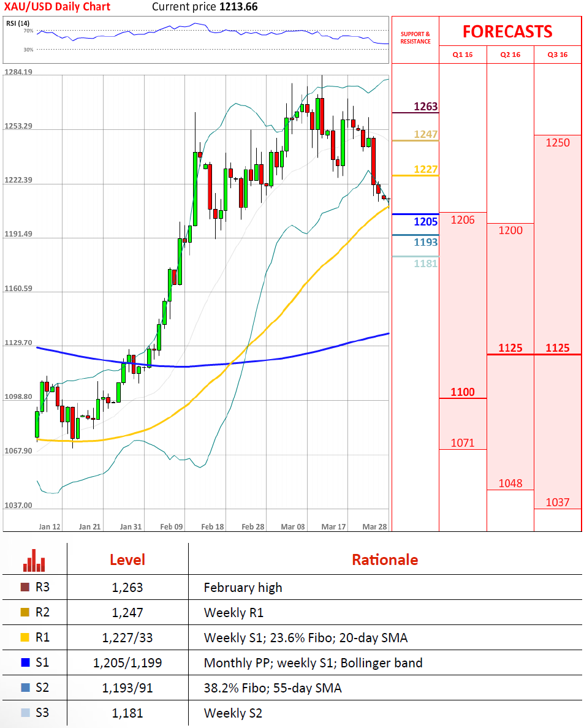Image resolution: width=584 pixels, height=728 pixels.
Task: Open the Q1 16 forecast column header
Action: pyautogui.click(x=463, y=55)
